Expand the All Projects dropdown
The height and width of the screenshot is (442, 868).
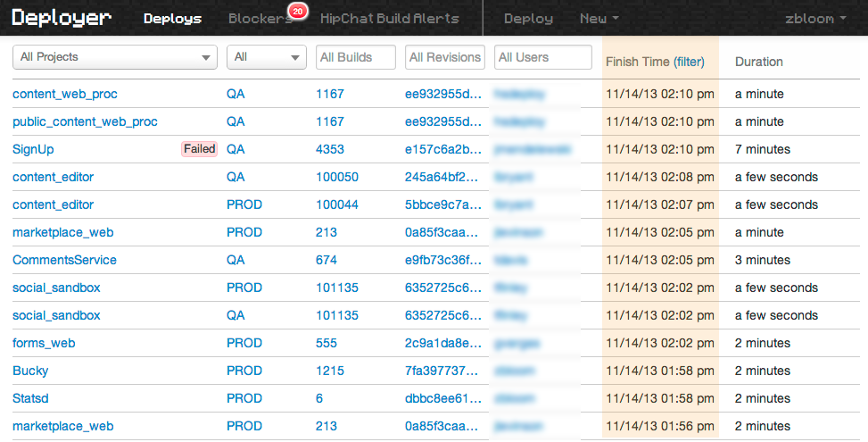(114, 57)
